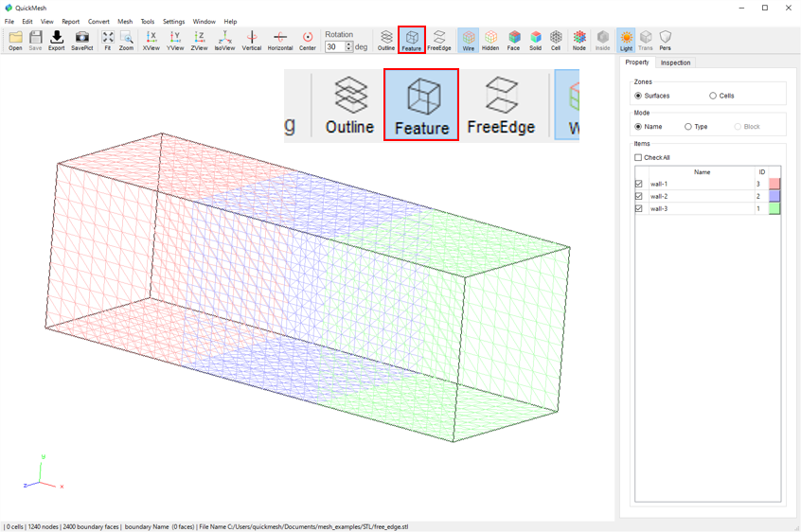Show the mesh Outline display
Viewport: 801px width, 532px height.
point(386,41)
